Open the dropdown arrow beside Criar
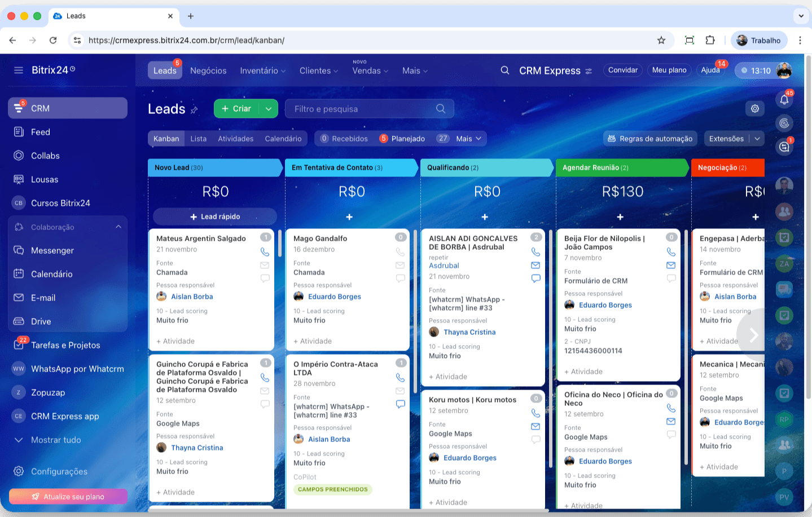This screenshot has height=517, width=812. tap(269, 109)
